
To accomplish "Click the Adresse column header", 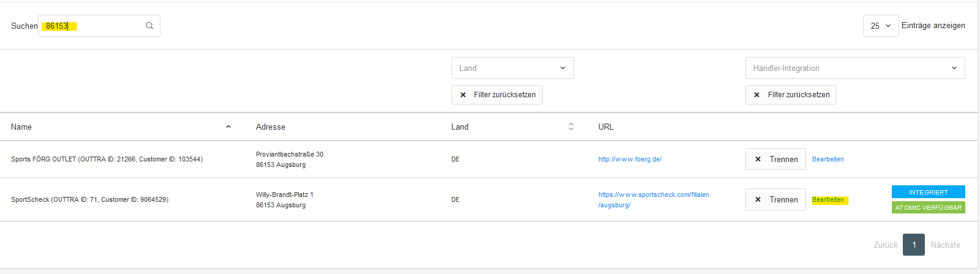I will point(271,127).
